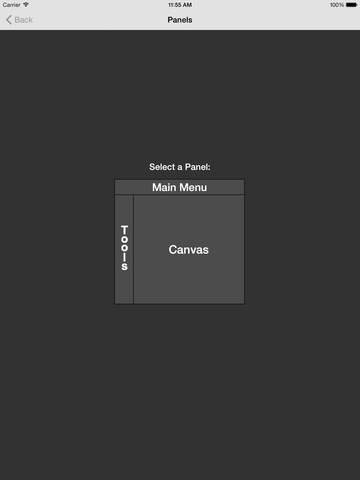
Task: Select the Main Menu panel bar
Action: point(179,187)
